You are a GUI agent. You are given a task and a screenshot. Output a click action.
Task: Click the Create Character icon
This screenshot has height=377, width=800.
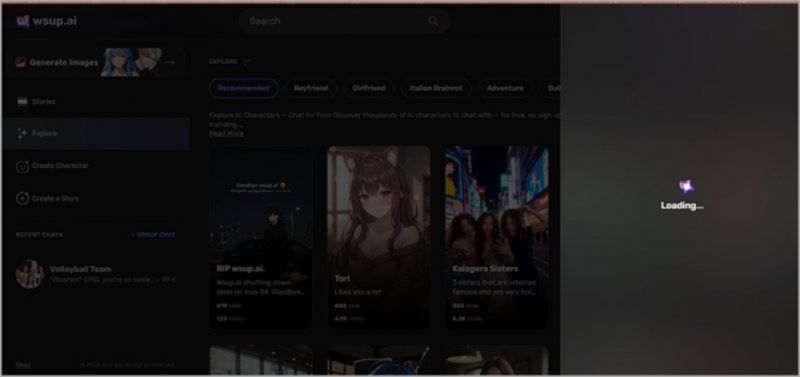(22, 166)
